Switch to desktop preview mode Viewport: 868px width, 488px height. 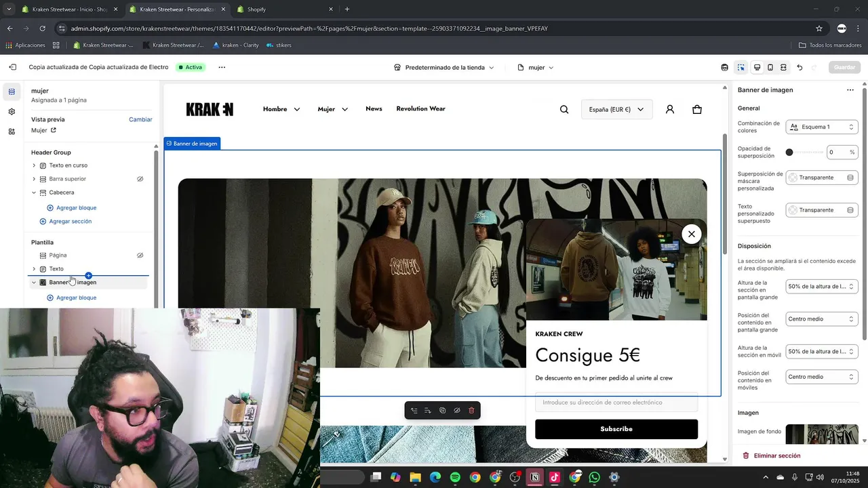[757, 67]
